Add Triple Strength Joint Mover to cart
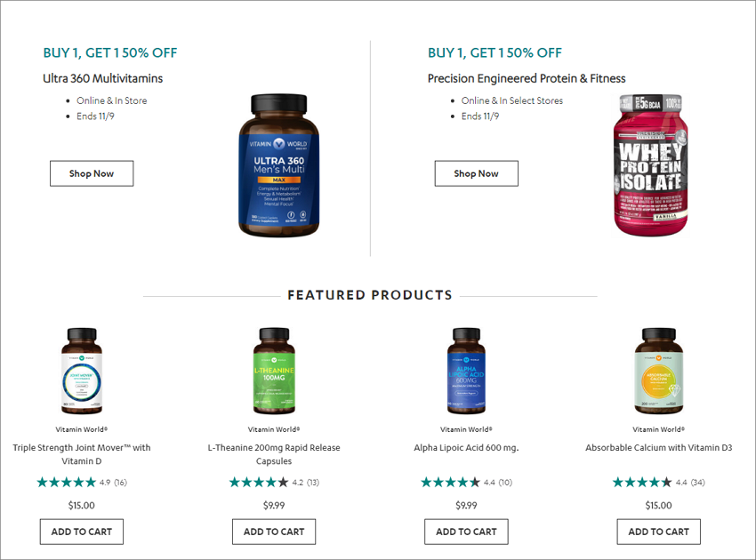 click(x=82, y=532)
